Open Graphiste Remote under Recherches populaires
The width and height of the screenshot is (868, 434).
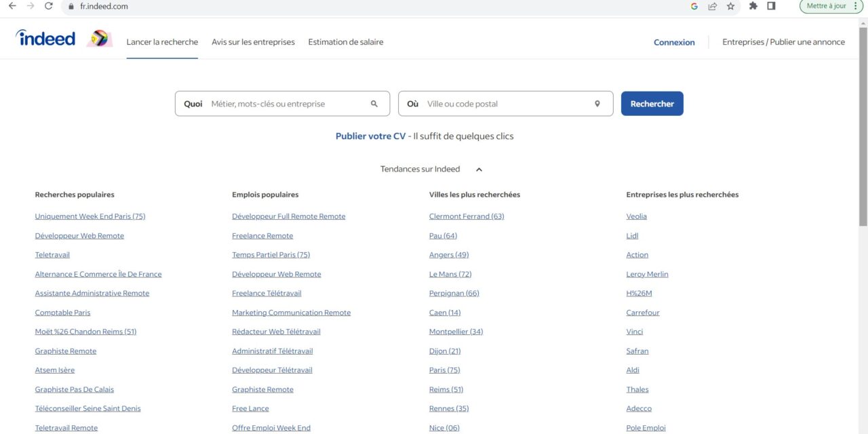coord(66,351)
